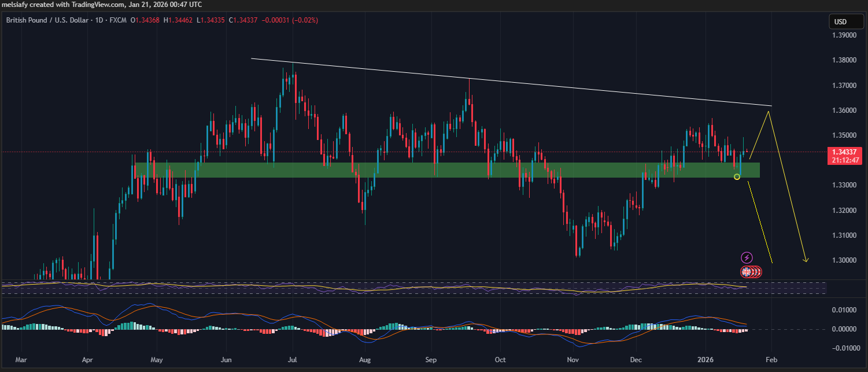The image size is (868, 372).
Task: Click the Nov label on the time axis
Action: click(x=572, y=360)
